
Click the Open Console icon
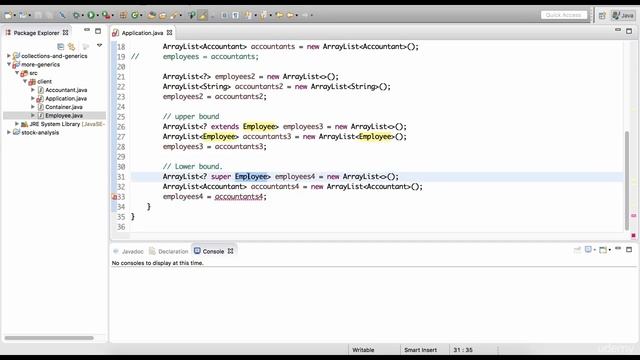(602, 249)
